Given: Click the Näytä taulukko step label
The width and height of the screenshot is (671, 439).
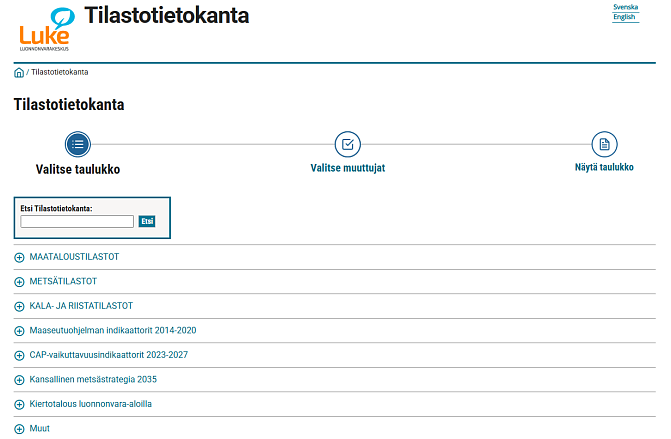Looking at the screenshot, I should [x=604, y=167].
